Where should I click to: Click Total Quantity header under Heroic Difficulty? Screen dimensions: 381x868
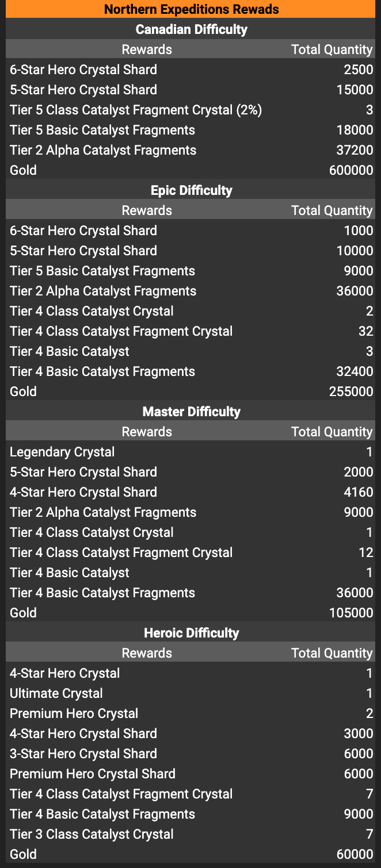point(332,653)
